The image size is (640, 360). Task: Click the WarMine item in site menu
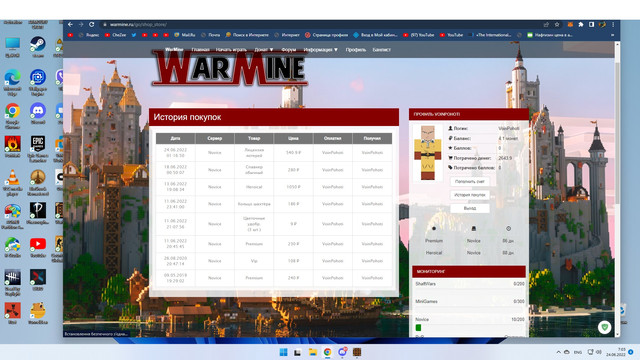(x=174, y=50)
